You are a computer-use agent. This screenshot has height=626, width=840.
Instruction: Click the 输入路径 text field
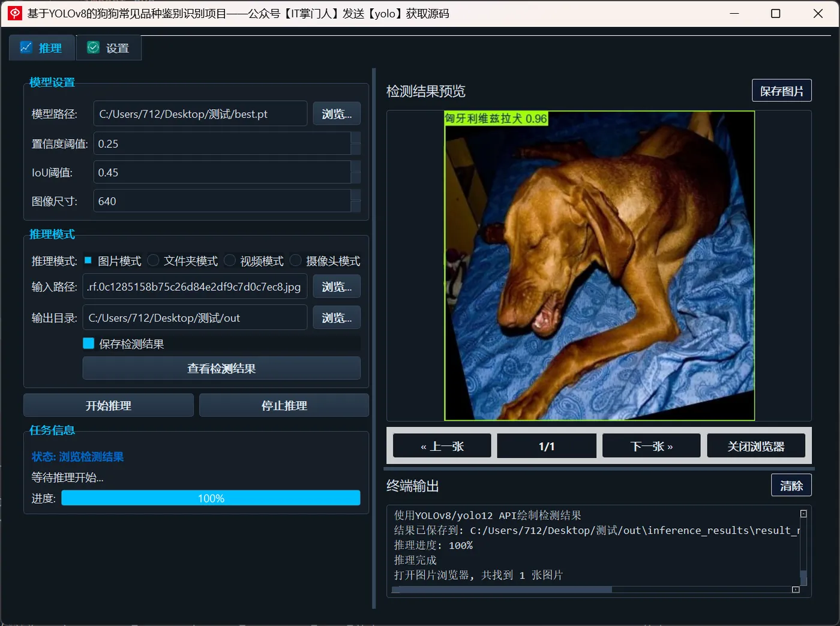[195, 287]
